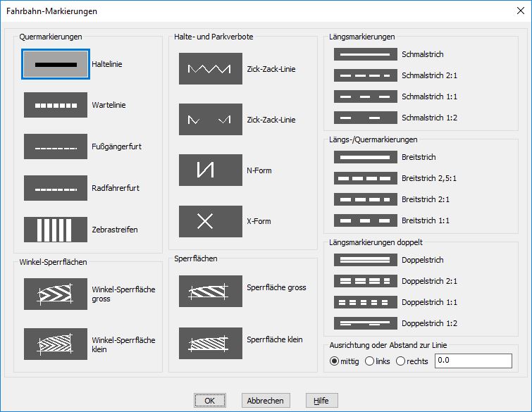The image size is (532, 412).
Task: Choose the Breitstrich 2:1 icon
Action: coord(366,199)
